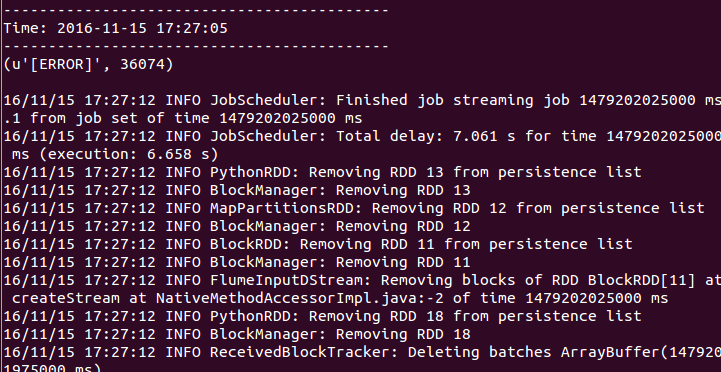Click BlockManager: Removing RDD 18 line
721x372 pixels.
click(237, 334)
